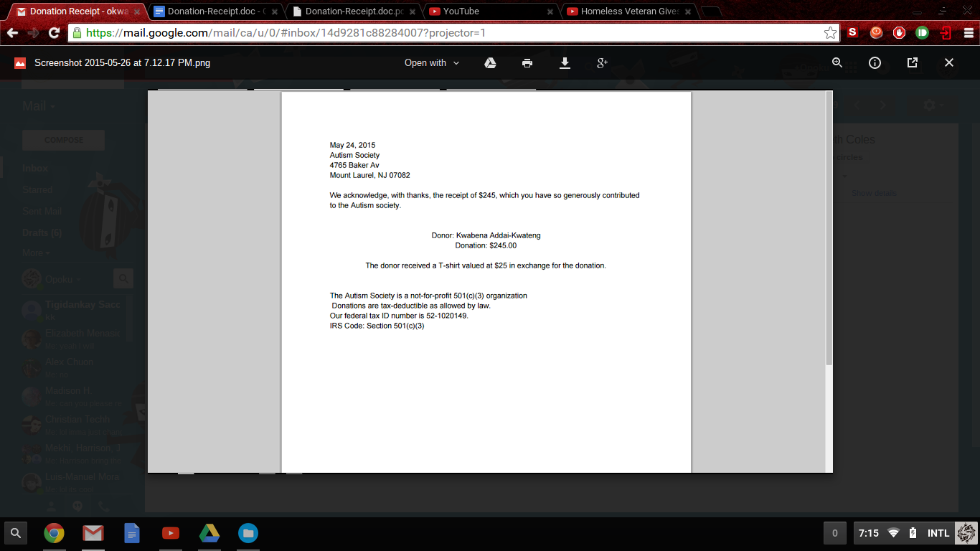
Task: Click the preview vertical scrollbar
Action: click(829, 230)
